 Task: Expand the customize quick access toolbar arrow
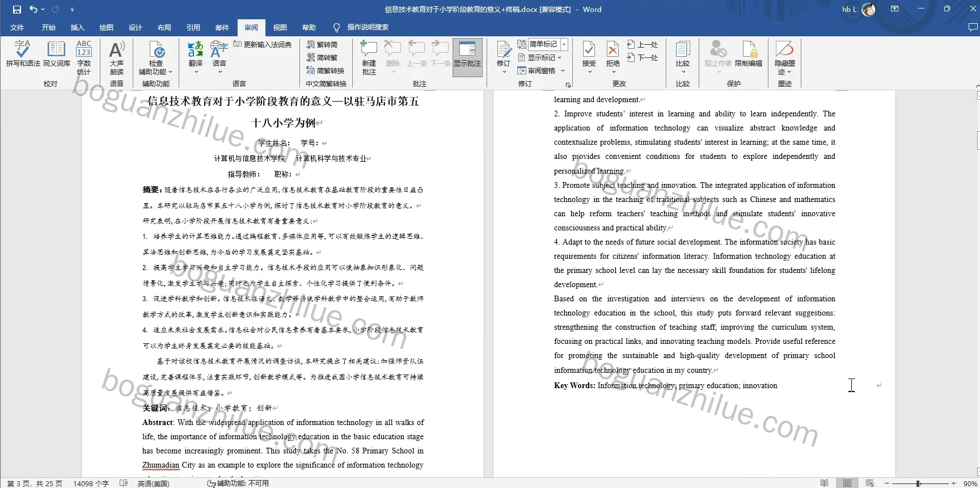[72, 10]
